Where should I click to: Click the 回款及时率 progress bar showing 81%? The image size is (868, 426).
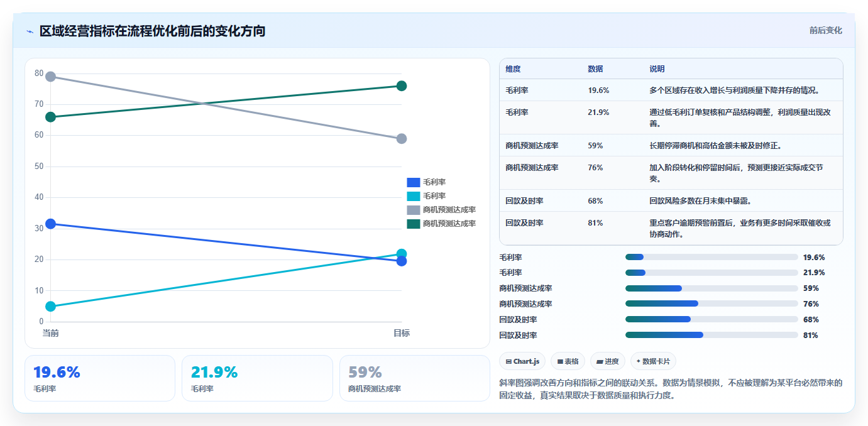click(x=711, y=336)
